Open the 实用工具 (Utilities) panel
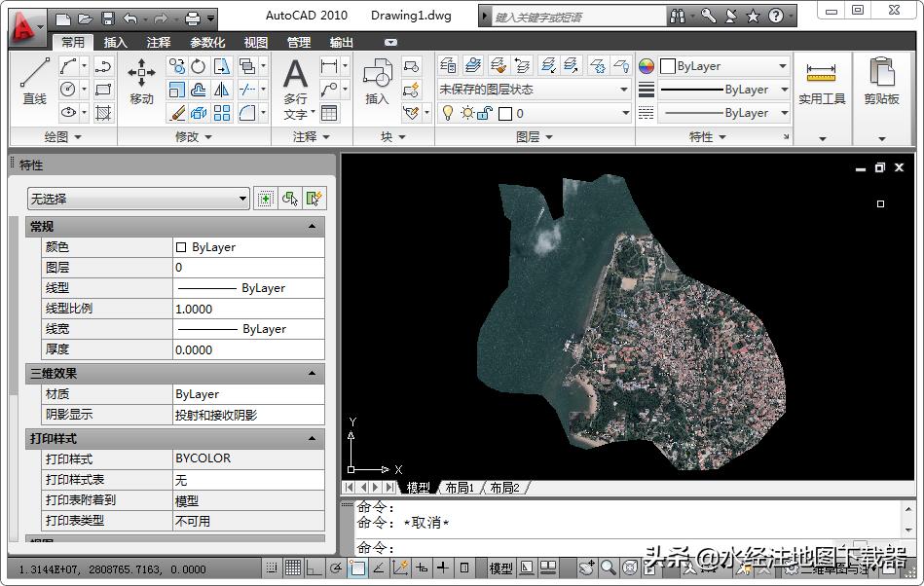The image size is (924, 586). click(x=822, y=84)
